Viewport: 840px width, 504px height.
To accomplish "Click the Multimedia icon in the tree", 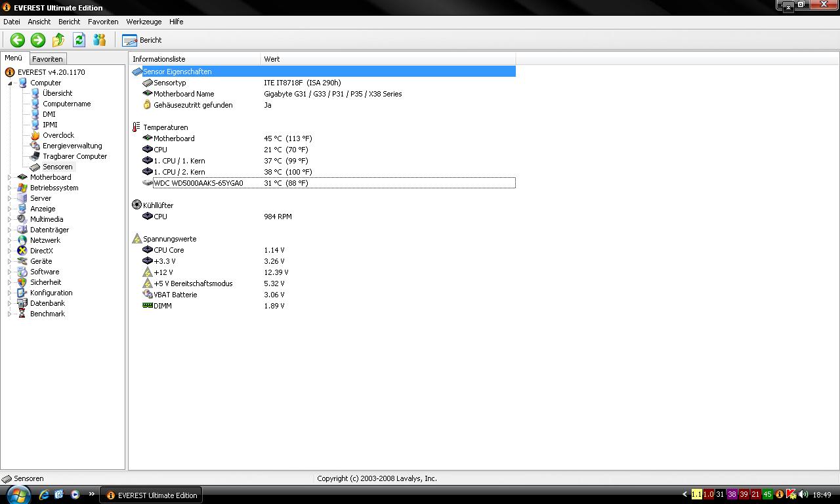I will coord(22,219).
